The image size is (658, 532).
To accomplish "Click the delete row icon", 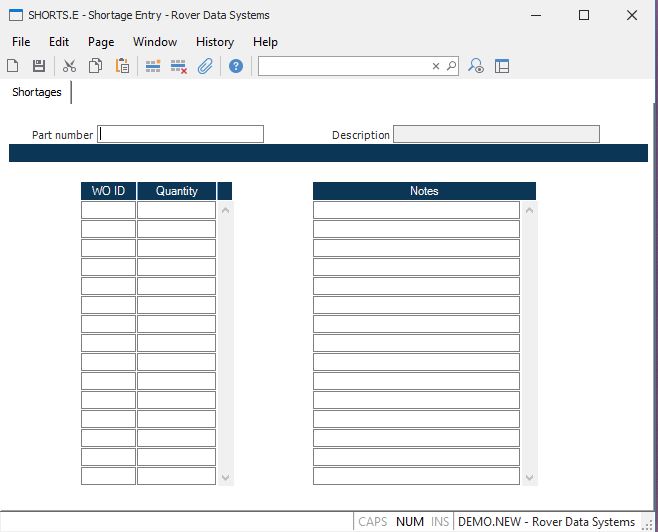I will coord(179,66).
